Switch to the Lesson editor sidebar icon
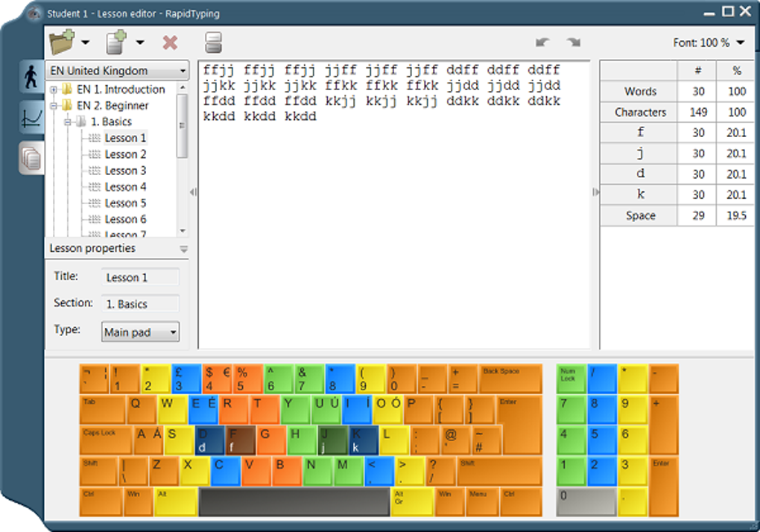The image size is (760, 532). pyautogui.click(x=30, y=158)
